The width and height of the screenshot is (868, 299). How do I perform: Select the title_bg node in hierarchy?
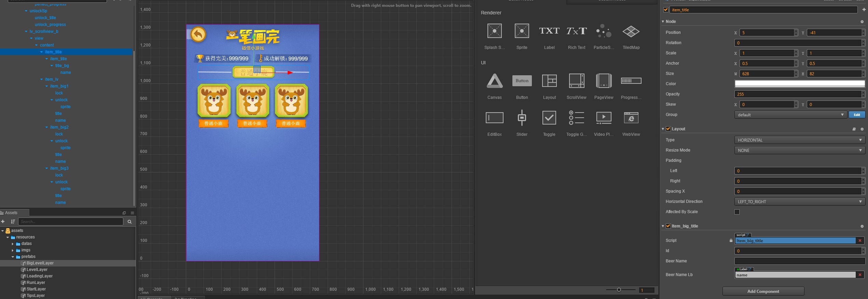coord(62,66)
